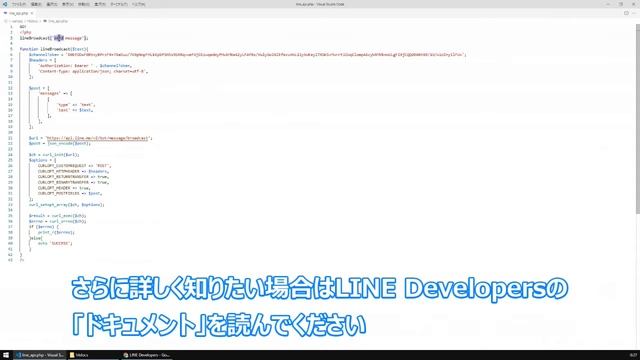Screen dimensions: 640x360
Task: Click the editor vertical scrollbar thumb
Action: pos(638,118)
